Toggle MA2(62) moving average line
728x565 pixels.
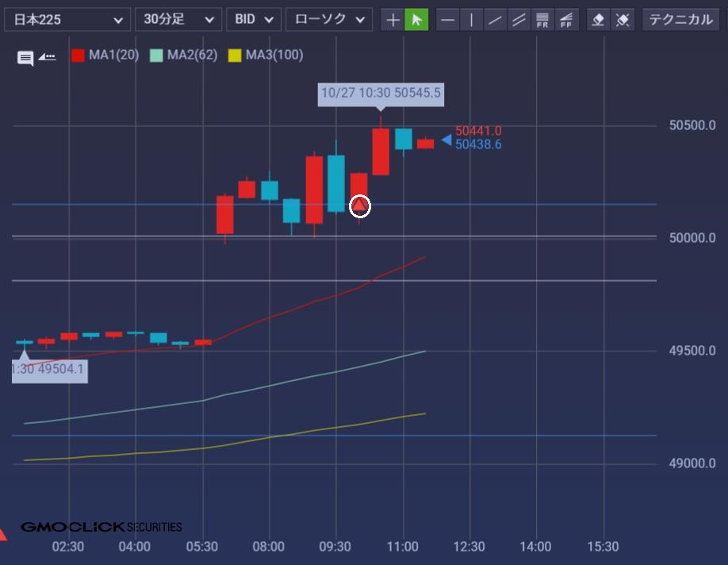point(183,55)
